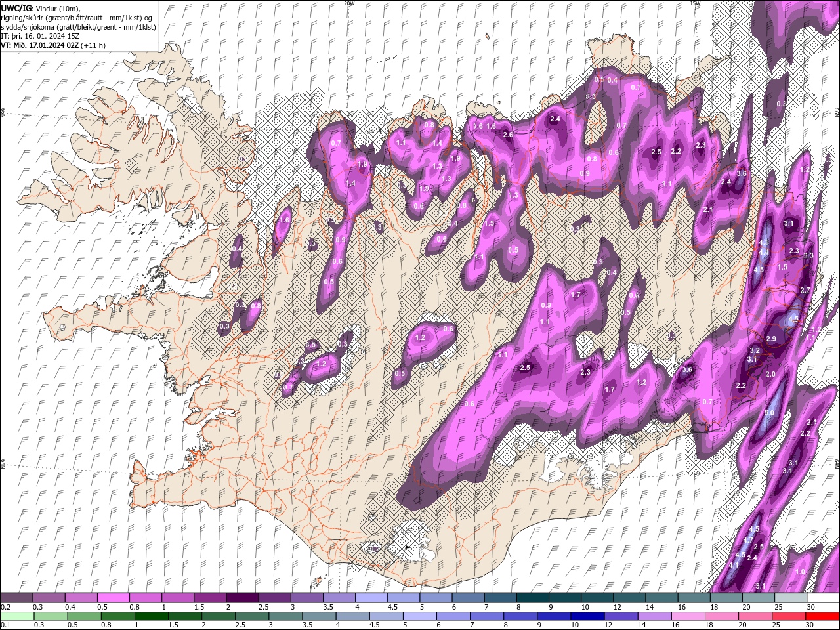
Task: Click the '2.0' snowfall value on map
Action: click(x=771, y=374)
